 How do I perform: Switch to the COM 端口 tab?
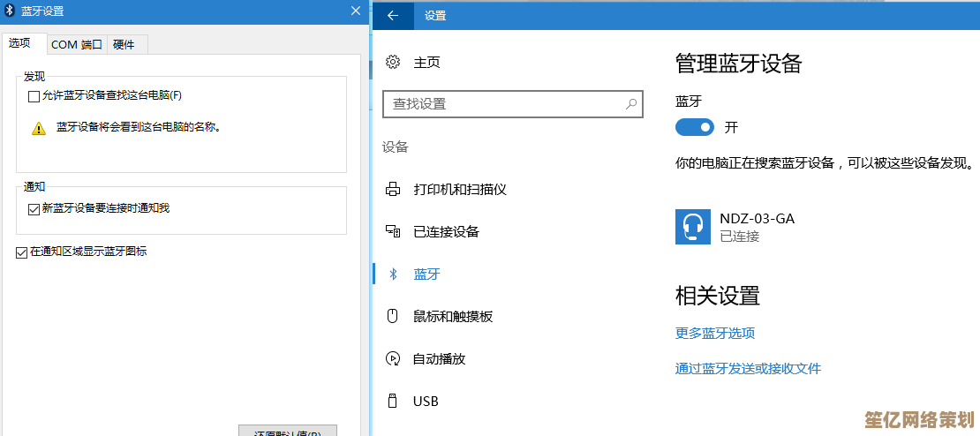[77, 44]
